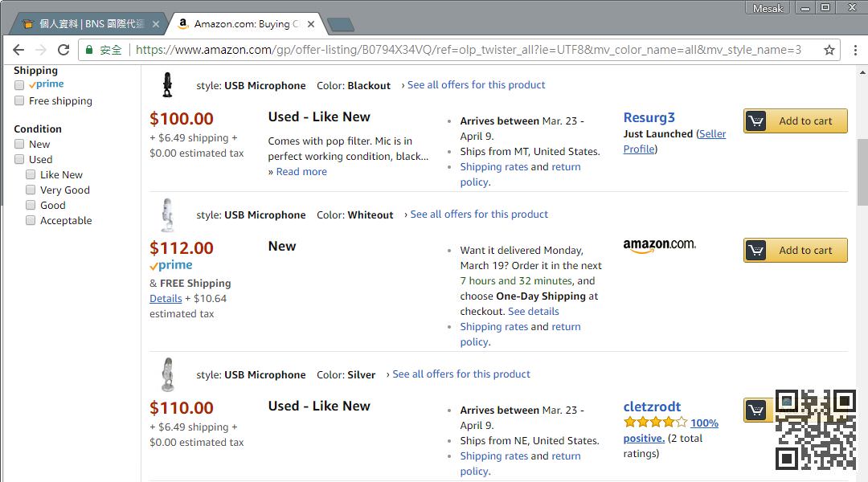The image size is (868, 482).
Task: Reload the Amazon page
Action: [63, 50]
